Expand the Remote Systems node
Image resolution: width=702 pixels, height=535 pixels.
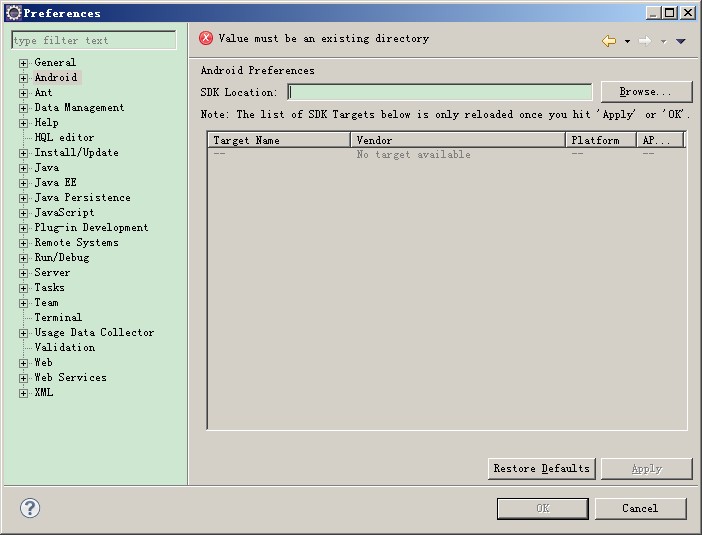23,243
